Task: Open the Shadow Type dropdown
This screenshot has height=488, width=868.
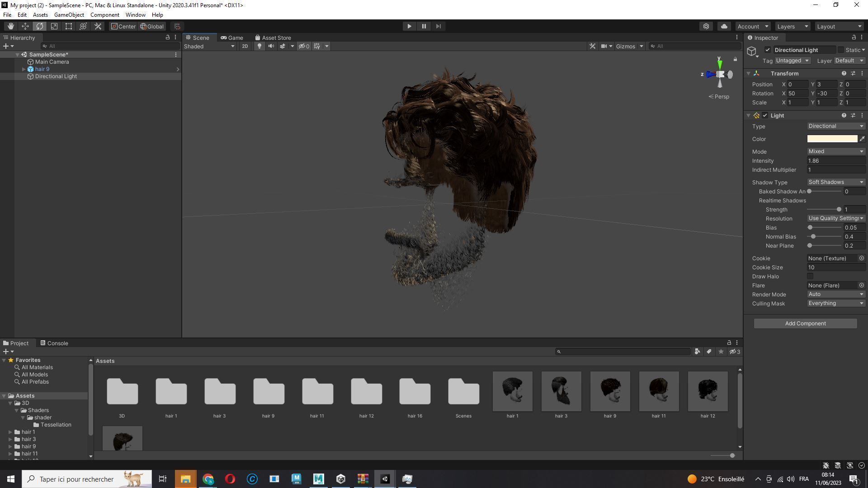Action: (x=836, y=182)
